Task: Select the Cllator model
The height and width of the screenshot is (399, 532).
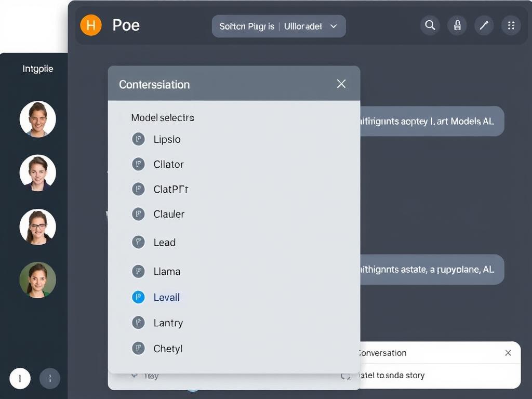Action: [x=169, y=164]
